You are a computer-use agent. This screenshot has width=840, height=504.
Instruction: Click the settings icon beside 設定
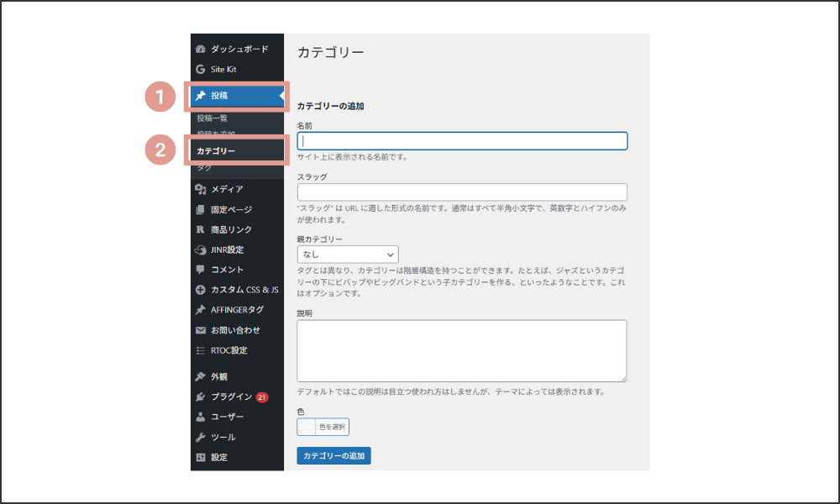(x=201, y=458)
